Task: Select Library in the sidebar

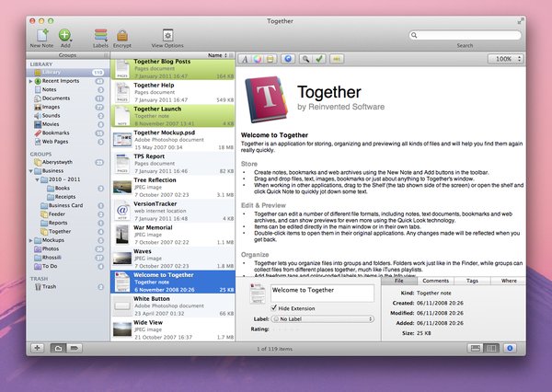Action: pyautogui.click(x=68, y=72)
